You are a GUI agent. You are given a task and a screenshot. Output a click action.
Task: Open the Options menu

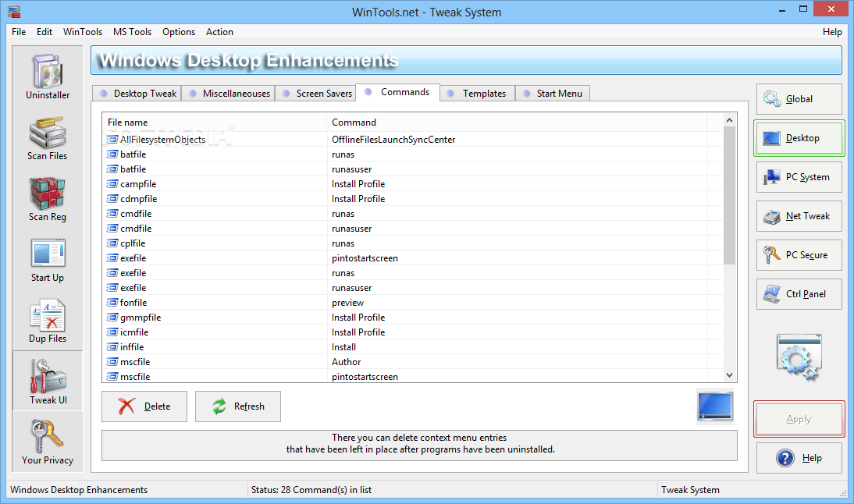(179, 31)
